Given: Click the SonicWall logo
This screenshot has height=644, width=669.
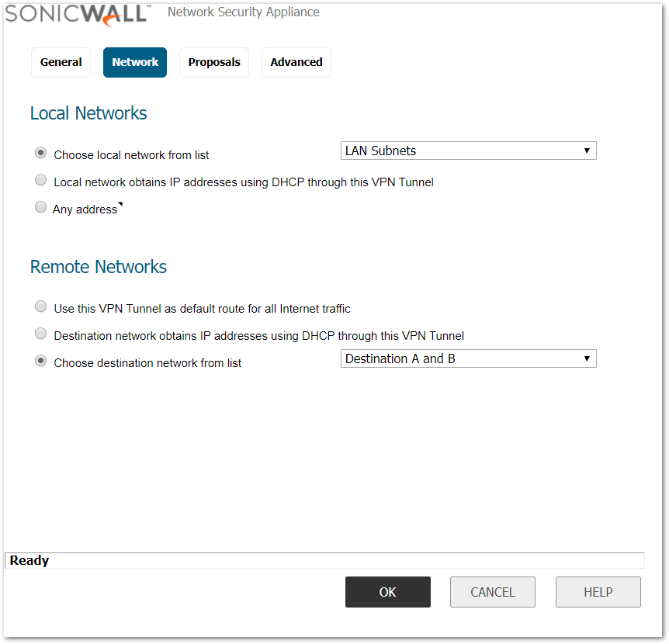Looking at the screenshot, I should (x=78, y=16).
